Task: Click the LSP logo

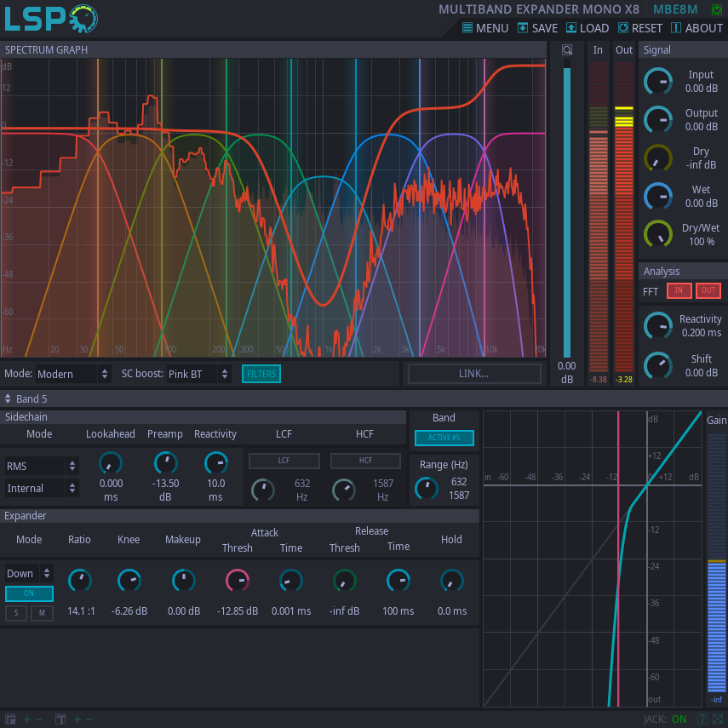Action: (x=51, y=19)
